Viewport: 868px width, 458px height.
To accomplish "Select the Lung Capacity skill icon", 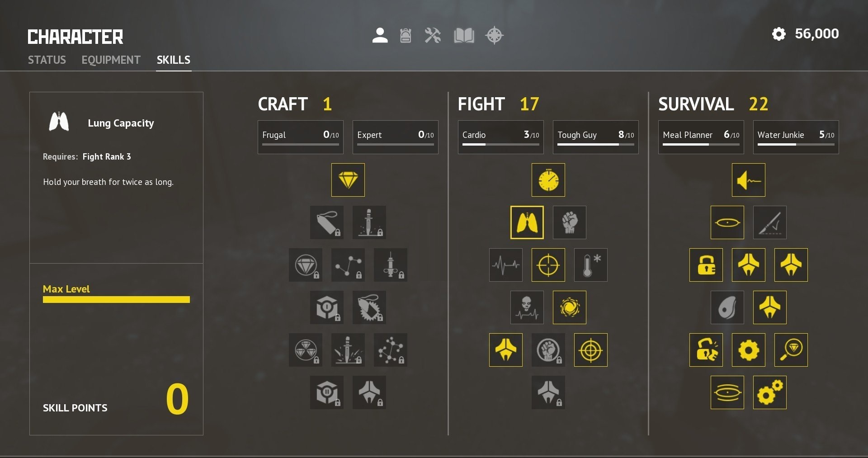I will click(x=527, y=222).
